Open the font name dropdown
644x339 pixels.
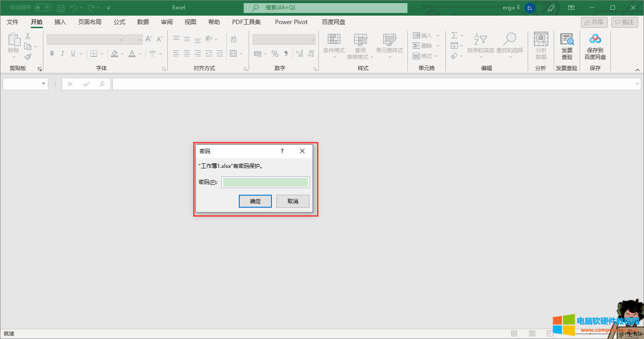click(x=121, y=40)
